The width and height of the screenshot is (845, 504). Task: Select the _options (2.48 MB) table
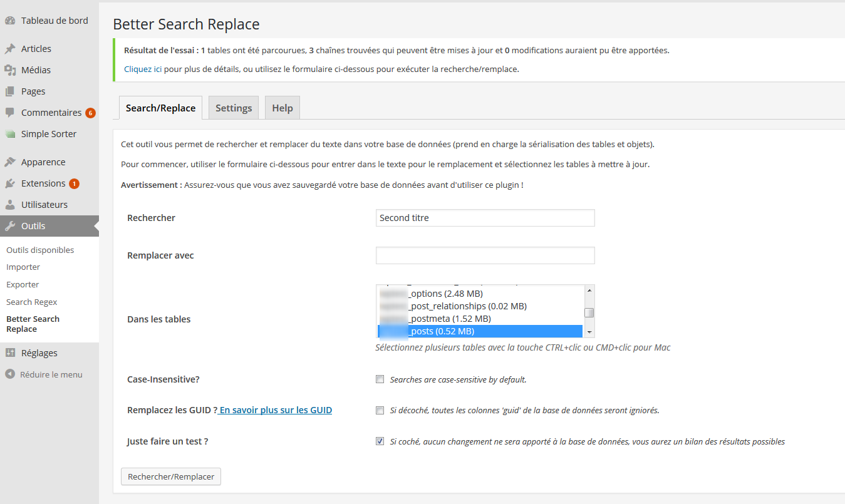480,294
